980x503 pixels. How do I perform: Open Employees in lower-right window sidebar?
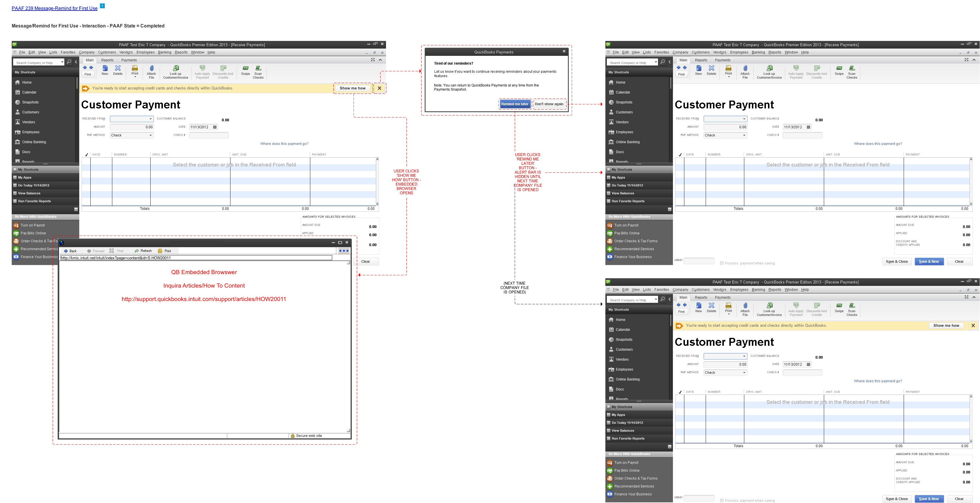(x=625, y=369)
